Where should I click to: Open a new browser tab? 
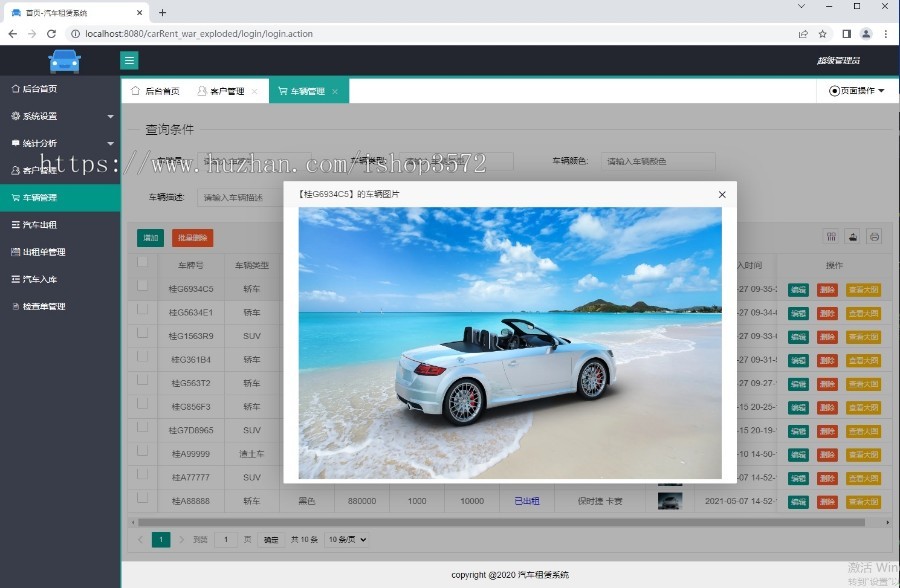pyautogui.click(x=162, y=13)
